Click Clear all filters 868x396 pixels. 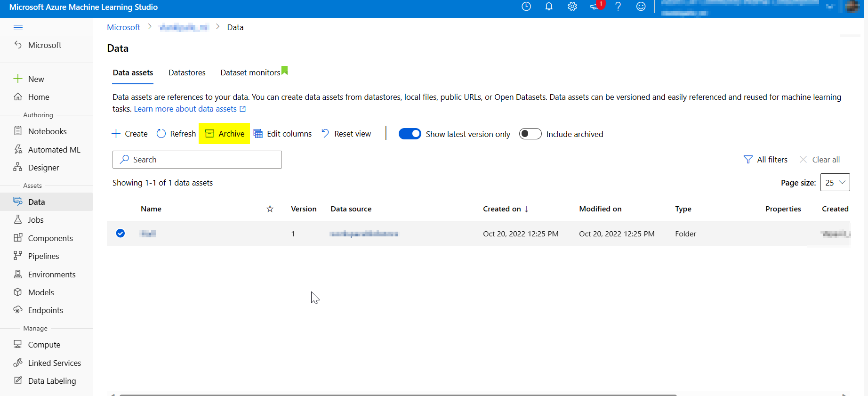coord(820,160)
